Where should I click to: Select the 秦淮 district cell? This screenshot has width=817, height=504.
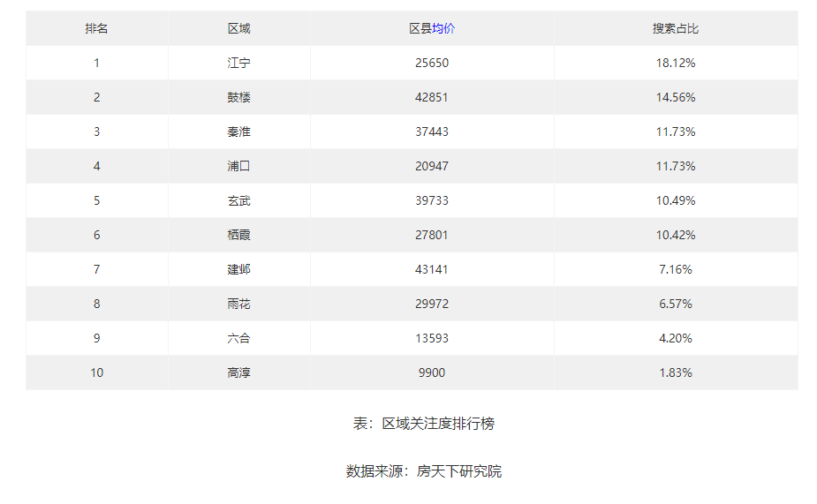click(x=239, y=132)
